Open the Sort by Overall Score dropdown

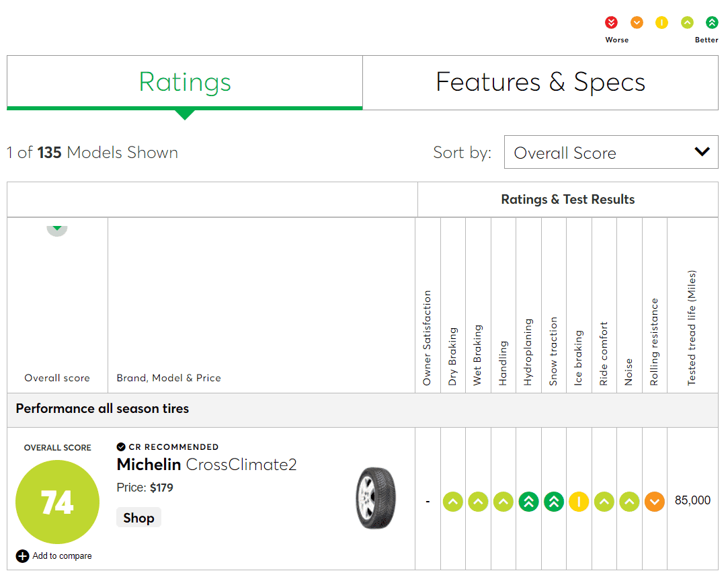pyautogui.click(x=610, y=153)
